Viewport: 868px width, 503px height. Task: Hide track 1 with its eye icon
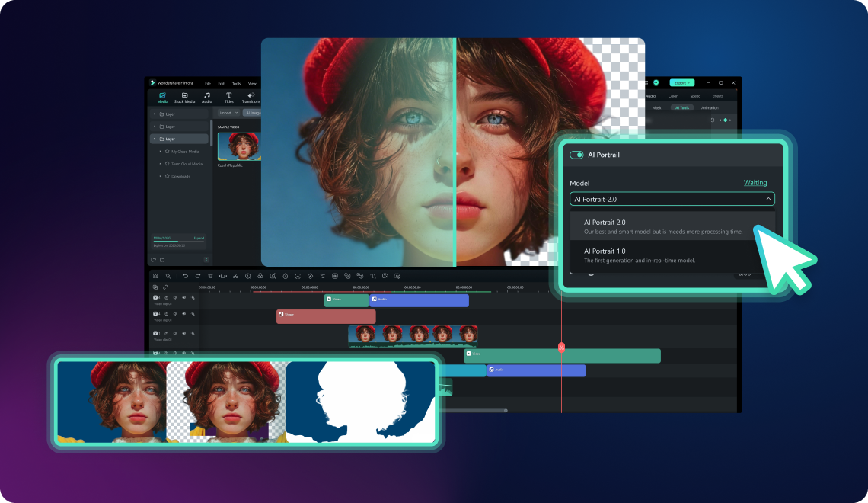(x=184, y=334)
